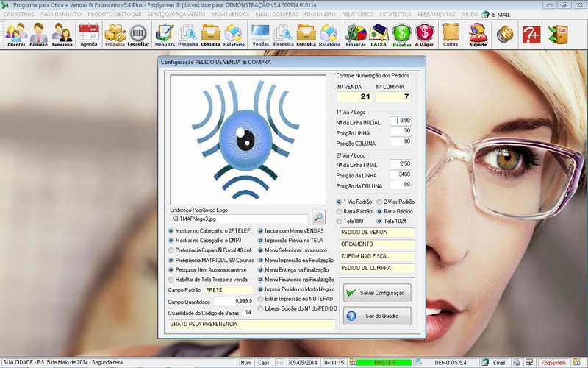Open the Cartas toolbar icon
The image size is (588, 368).
coord(451,34)
